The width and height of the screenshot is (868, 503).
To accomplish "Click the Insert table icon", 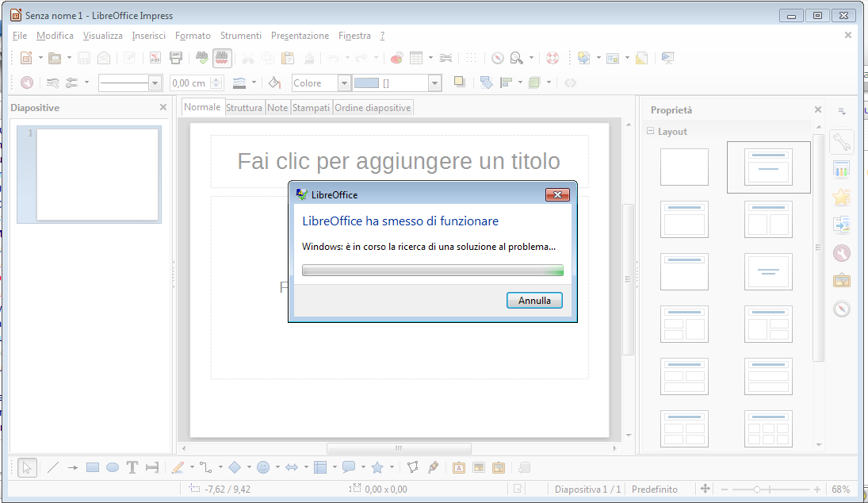I will 416,58.
